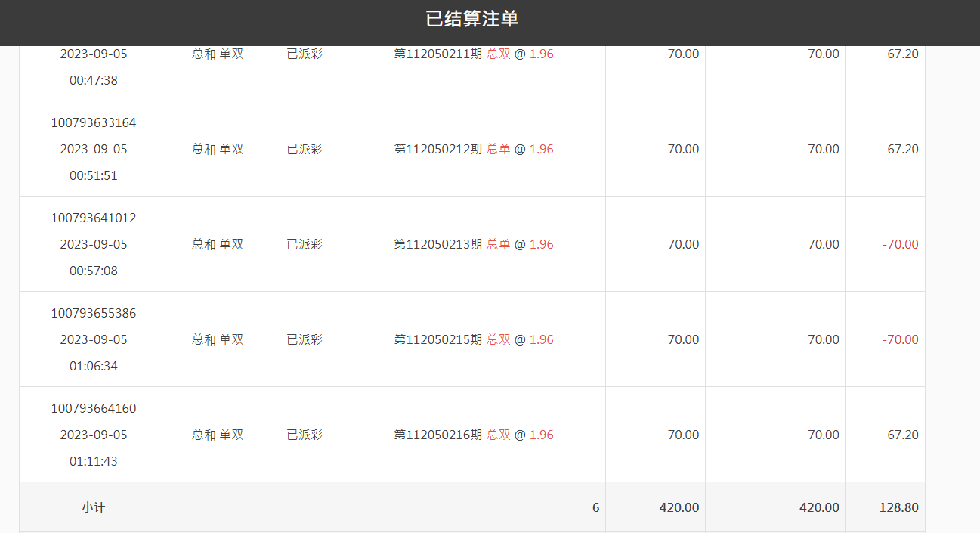Click bet detail 第112050212期 总单
Viewport: 980px width, 533px height.
pos(474,149)
